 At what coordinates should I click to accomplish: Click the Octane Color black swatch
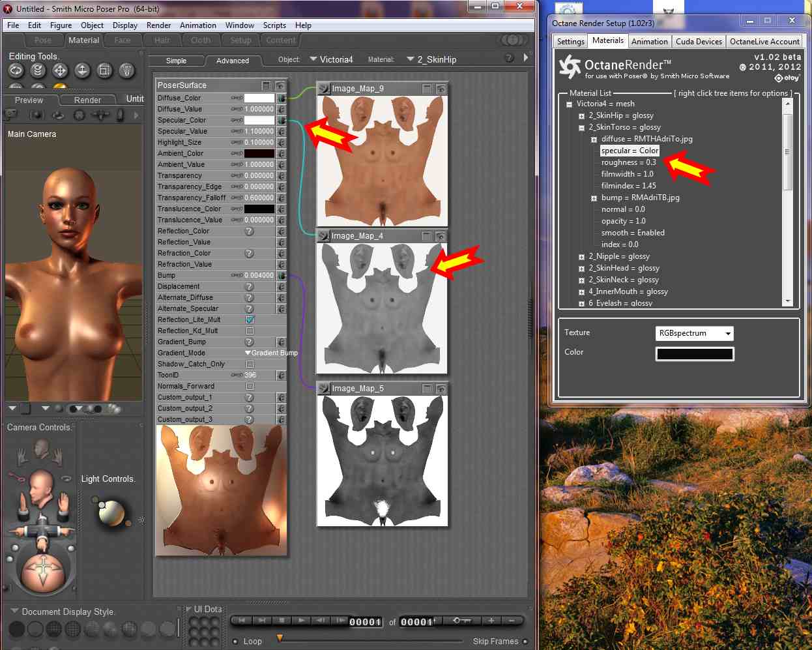pos(695,354)
